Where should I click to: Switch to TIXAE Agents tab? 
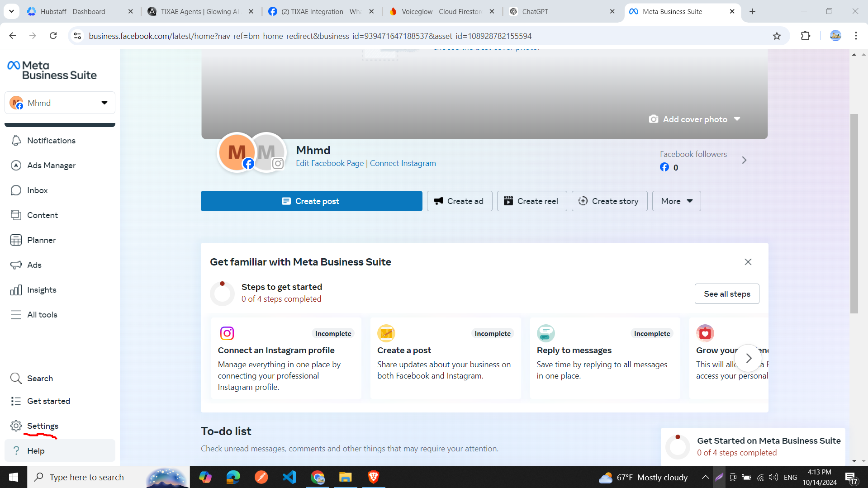pyautogui.click(x=201, y=11)
